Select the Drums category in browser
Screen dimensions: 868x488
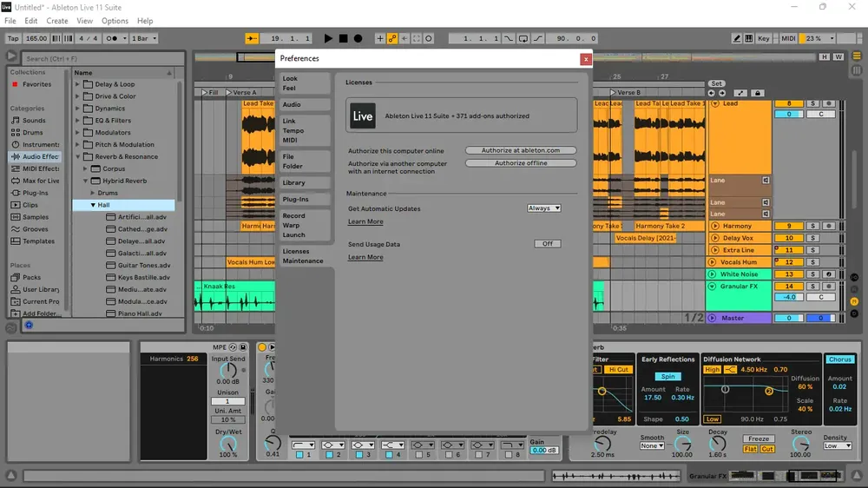pyautogui.click(x=33, y=132)
